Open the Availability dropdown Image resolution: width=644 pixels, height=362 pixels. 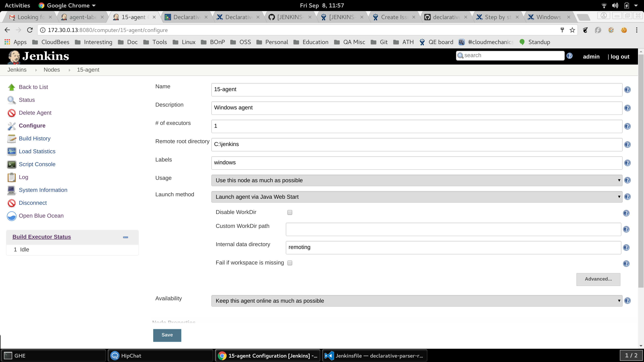click(417, 301)
